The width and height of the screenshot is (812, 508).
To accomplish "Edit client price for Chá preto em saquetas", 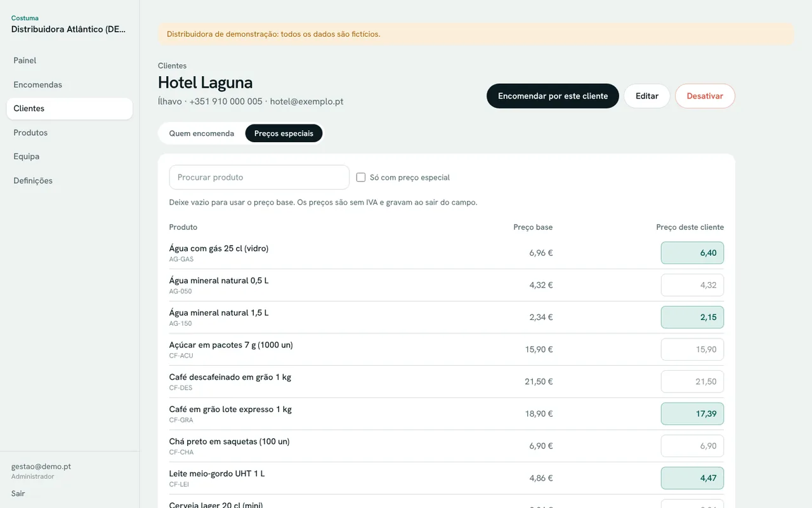I will coord(692,446).
